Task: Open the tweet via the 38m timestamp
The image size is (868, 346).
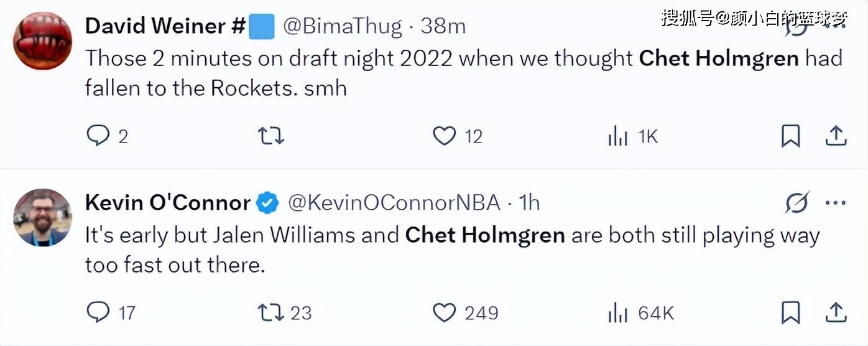Action: coord(443,26)
